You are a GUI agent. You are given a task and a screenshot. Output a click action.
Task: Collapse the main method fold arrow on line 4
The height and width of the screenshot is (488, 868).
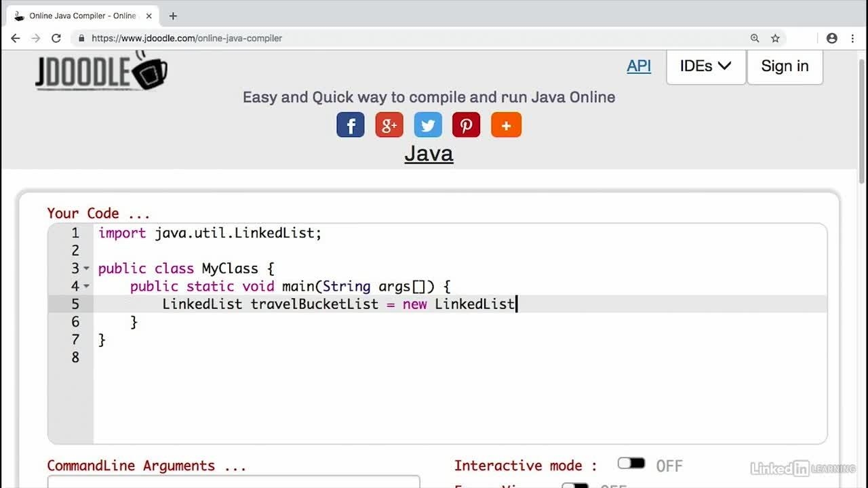tap(86, 287)
